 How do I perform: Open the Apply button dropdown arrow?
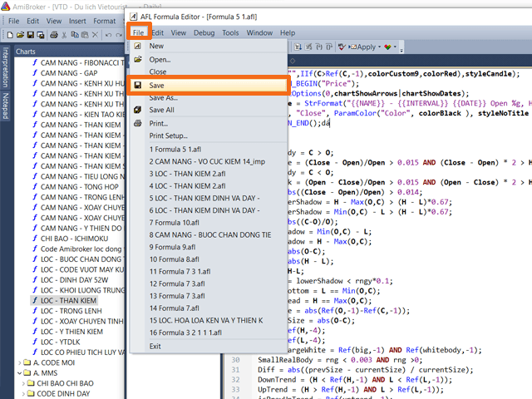[379, 47]
